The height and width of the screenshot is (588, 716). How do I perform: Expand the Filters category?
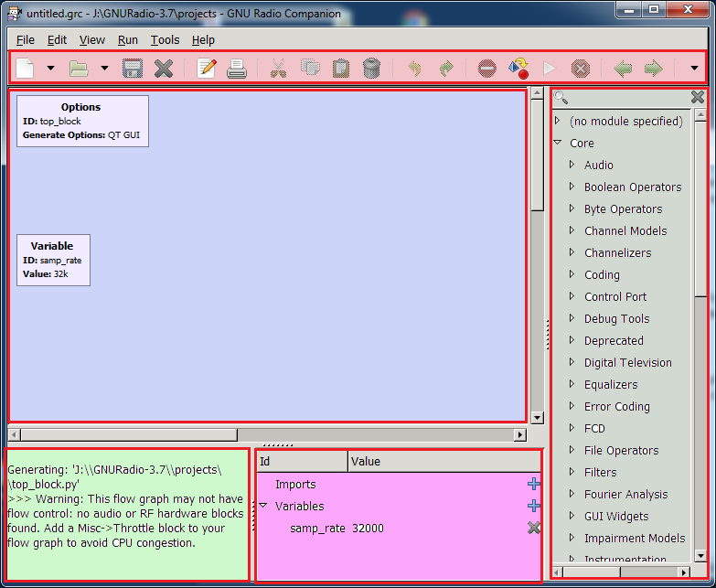point(572,472)
